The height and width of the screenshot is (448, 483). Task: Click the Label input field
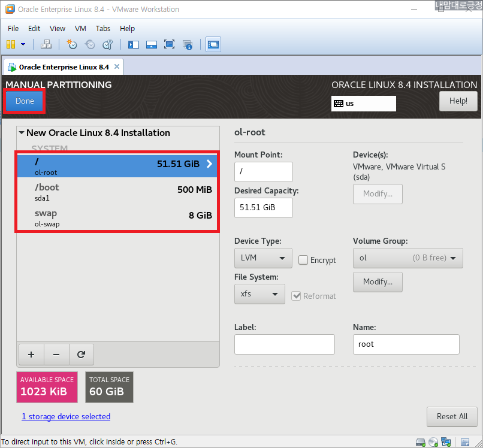pyautogui.click(x=284, y=344)
